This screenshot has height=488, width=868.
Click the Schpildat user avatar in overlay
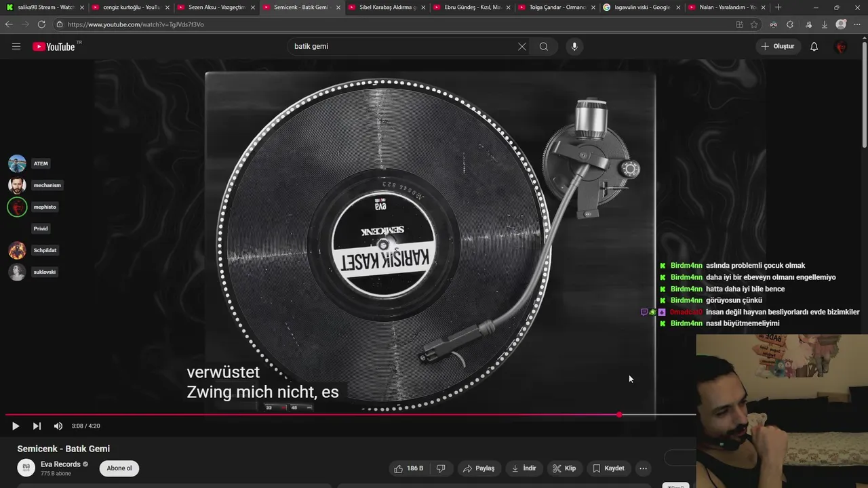17,250
